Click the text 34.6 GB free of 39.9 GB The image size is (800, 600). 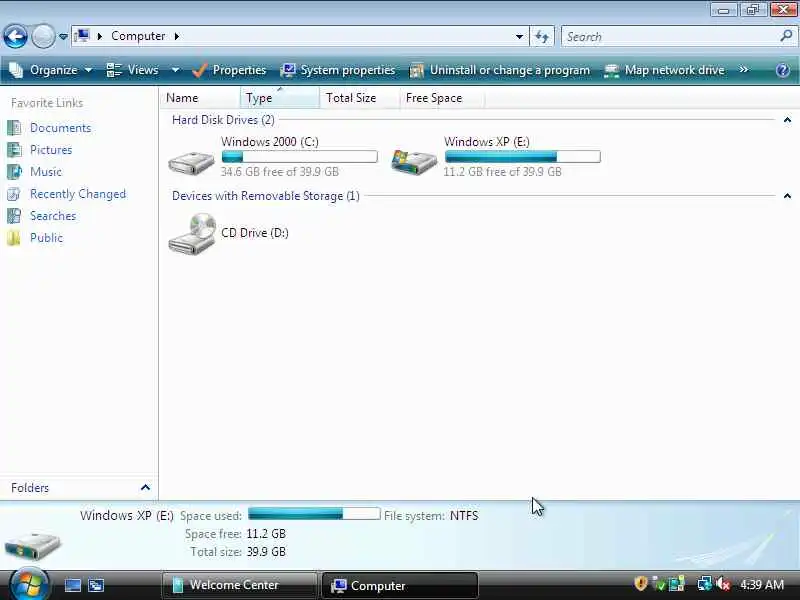tap(280, 172)
